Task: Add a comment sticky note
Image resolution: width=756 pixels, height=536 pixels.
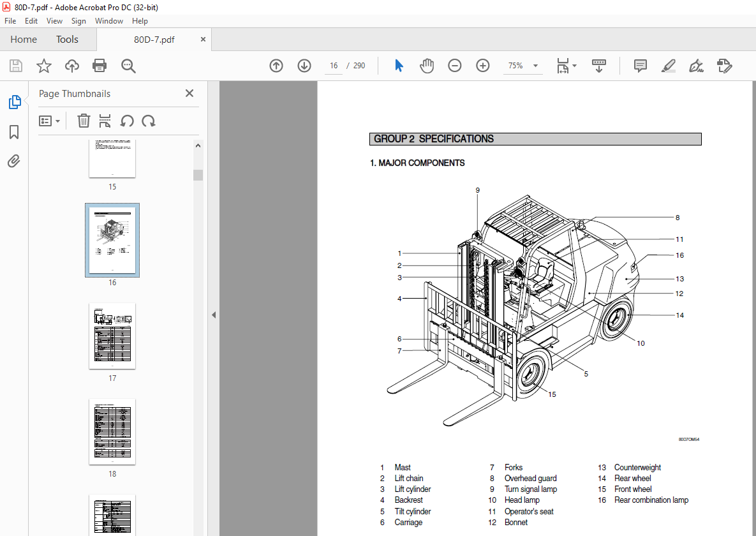Action: pos(641,66)
